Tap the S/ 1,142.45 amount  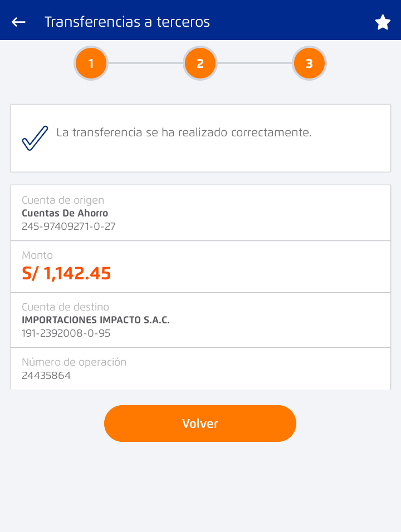[x=66, y=274]
